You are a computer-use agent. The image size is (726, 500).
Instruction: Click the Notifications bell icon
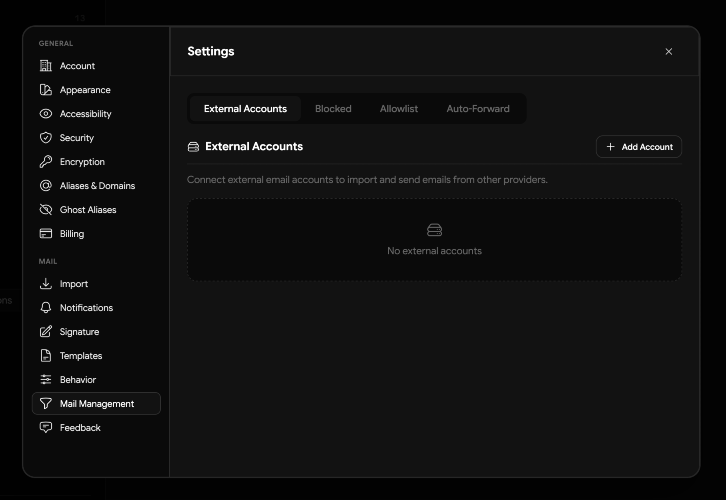(45, 308)
